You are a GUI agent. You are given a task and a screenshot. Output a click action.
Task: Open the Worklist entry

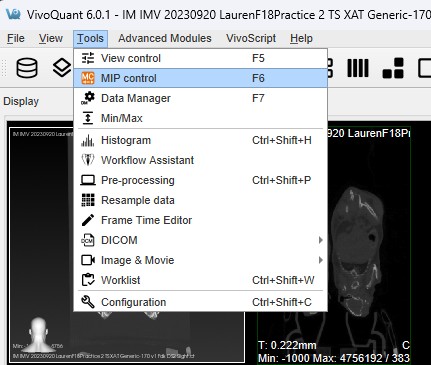pyautogui.click(x=200, y=280)
